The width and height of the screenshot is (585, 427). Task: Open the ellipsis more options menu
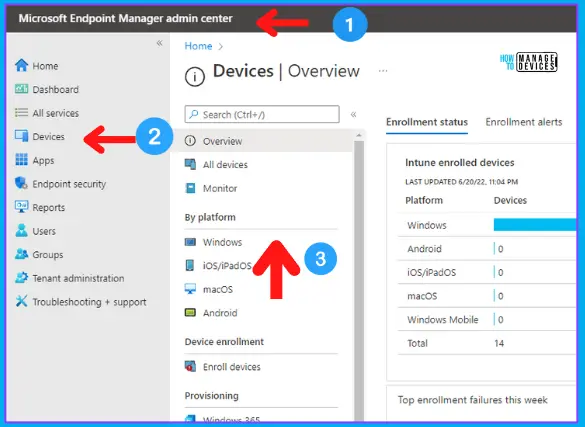[x=383, y=70]
